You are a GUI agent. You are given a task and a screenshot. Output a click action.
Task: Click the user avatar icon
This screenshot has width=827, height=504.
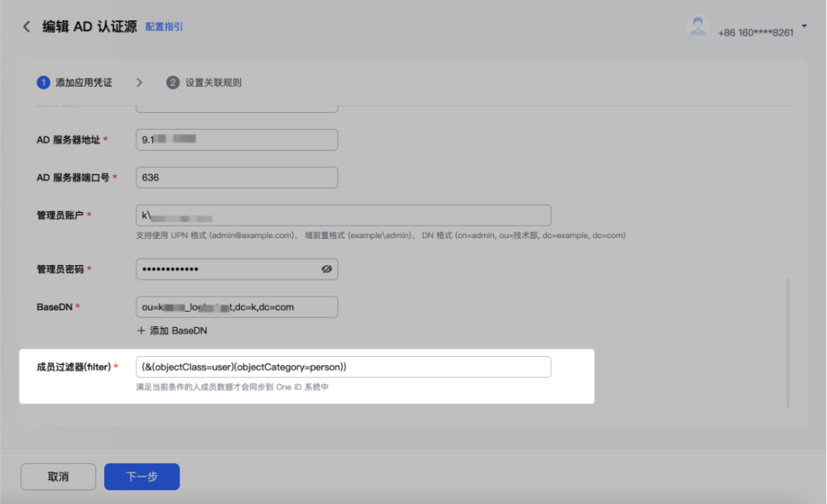pyautogui.click(x=698, y=27)
